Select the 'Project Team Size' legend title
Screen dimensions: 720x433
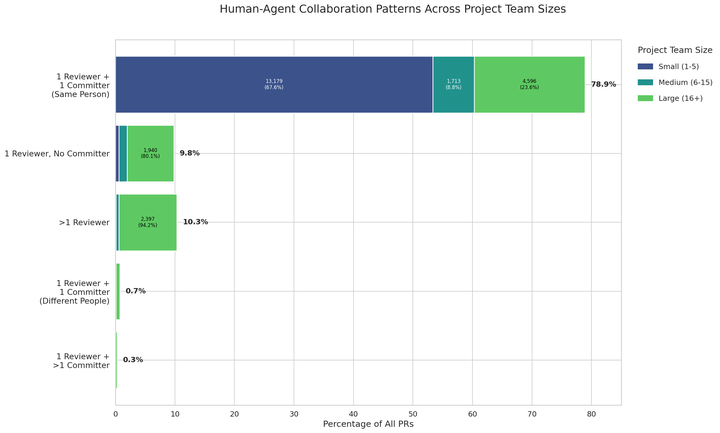(x=675, y=50)
